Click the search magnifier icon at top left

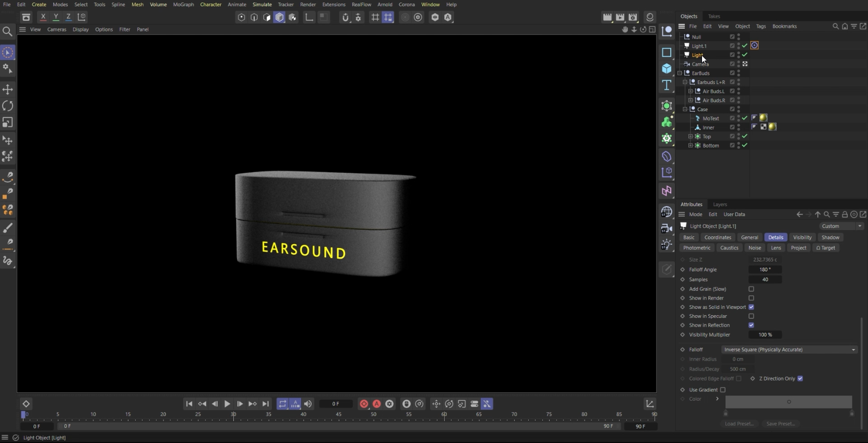(7, 32)
